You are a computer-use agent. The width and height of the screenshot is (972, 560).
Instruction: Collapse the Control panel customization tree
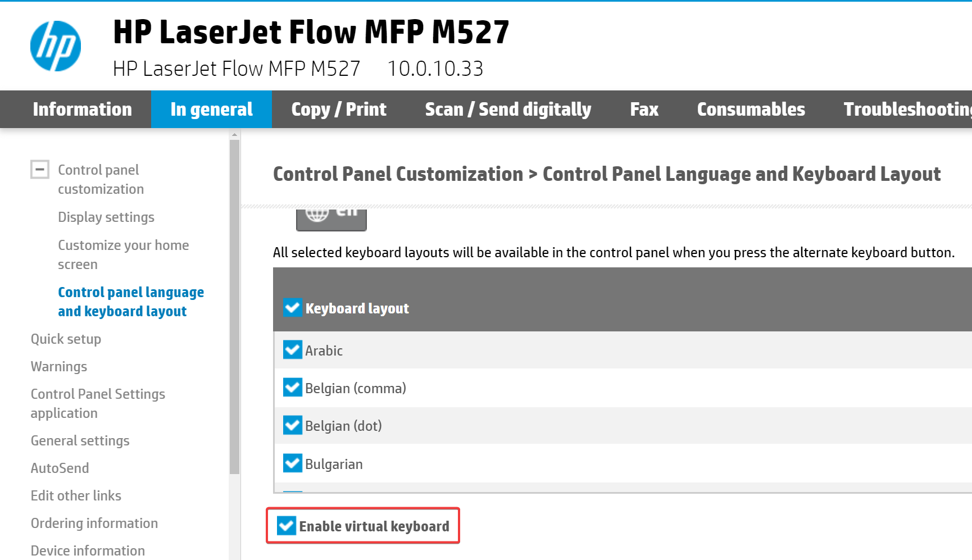tap(40, 169)
